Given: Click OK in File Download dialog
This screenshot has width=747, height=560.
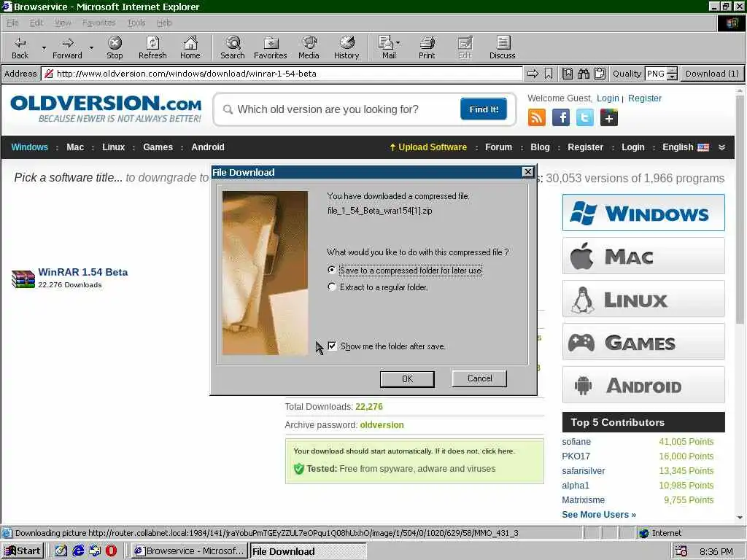Looking at the screenshot, I should pos(407,378).
